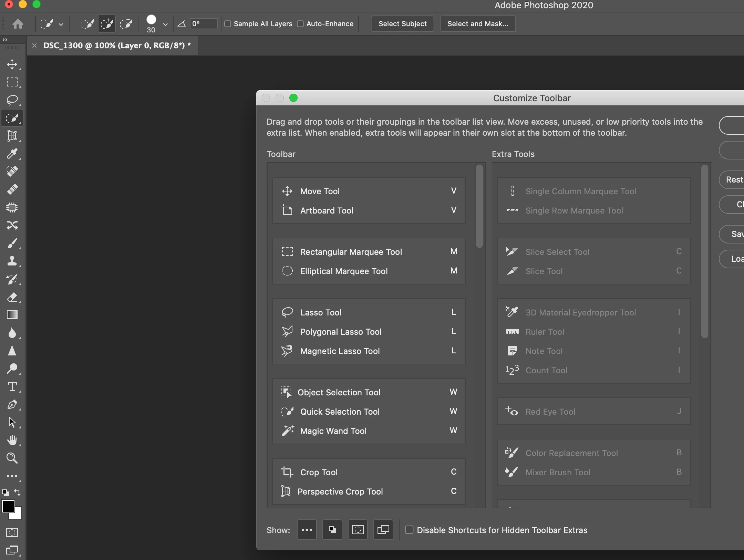Expand the collapsed toolbar double-arrow
744x560 pixels.
coord(5,40)
